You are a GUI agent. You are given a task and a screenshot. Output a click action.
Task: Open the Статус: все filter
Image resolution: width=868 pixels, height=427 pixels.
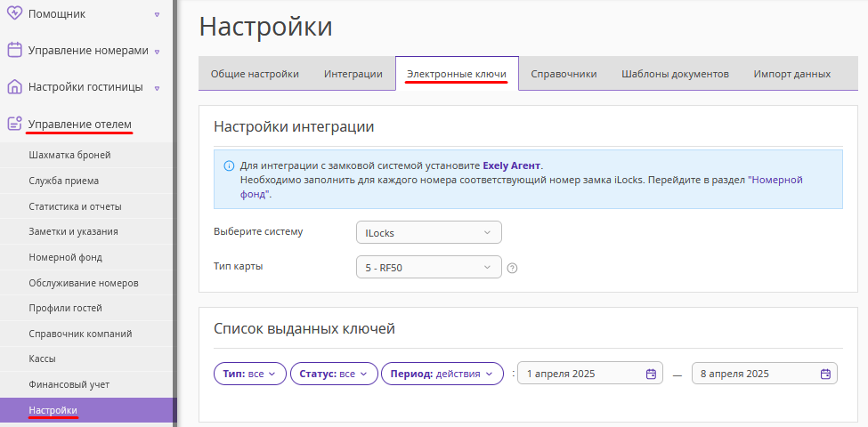point(334,374)
